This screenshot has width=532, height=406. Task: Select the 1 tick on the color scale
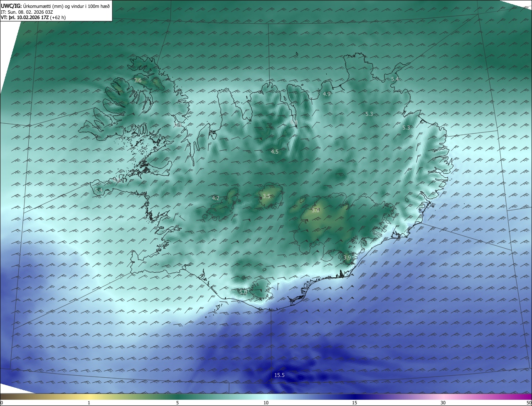[89, 403]
